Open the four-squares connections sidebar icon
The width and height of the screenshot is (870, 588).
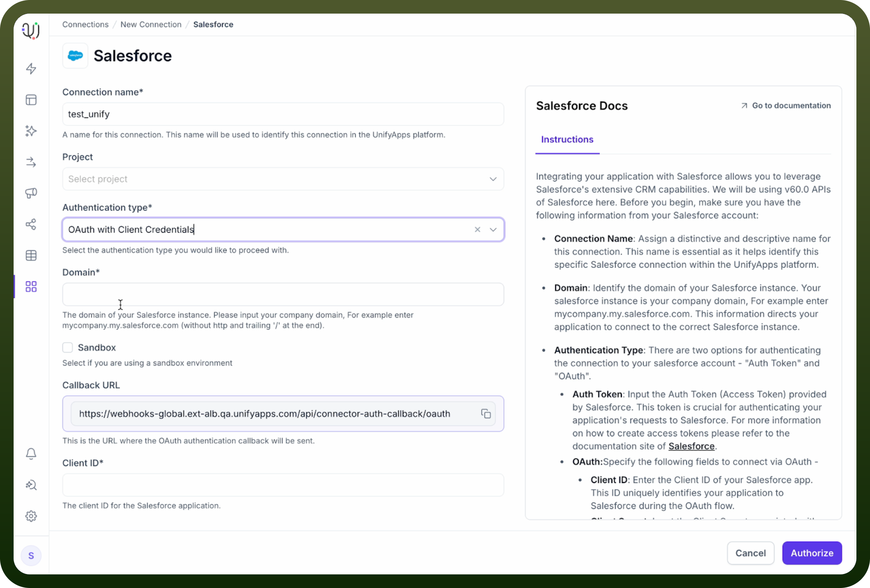click(x=31, y=287)
